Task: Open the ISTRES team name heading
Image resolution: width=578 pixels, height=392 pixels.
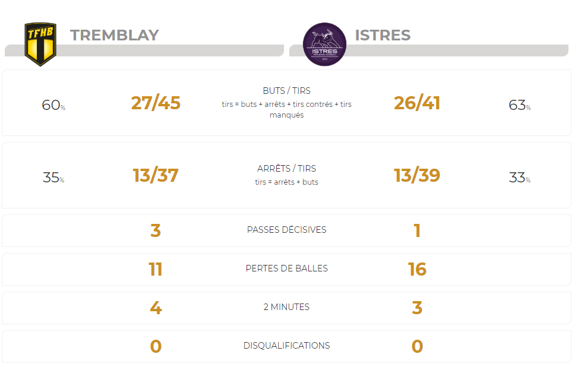Action: coord(383,36)
